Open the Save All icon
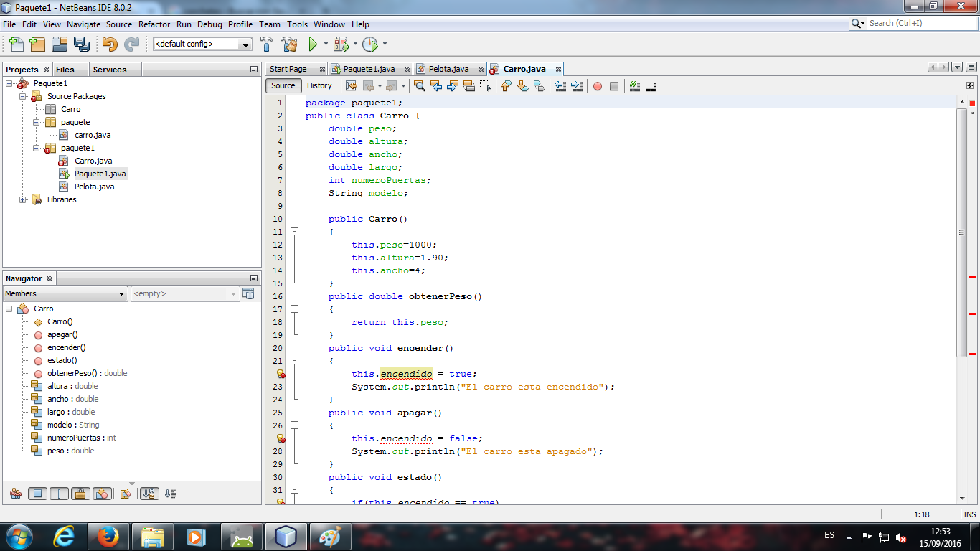Image resolution: width=980 pixels, height=551 pixels. click(83, 44)
